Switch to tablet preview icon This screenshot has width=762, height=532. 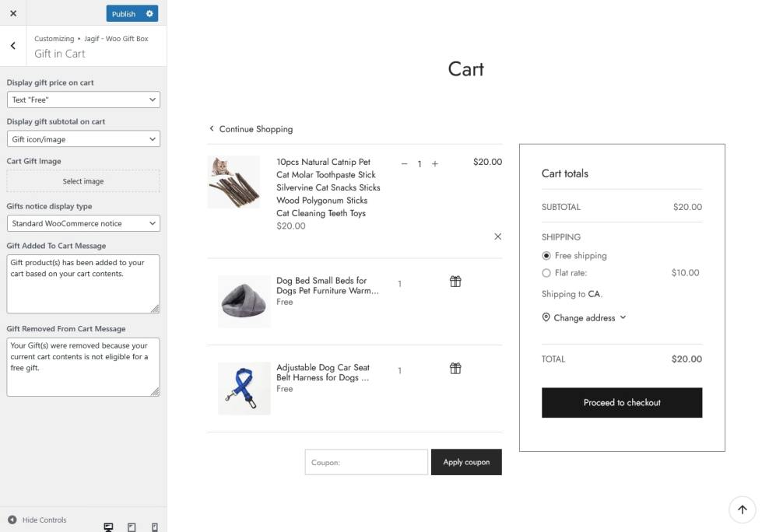coord(132,527)
